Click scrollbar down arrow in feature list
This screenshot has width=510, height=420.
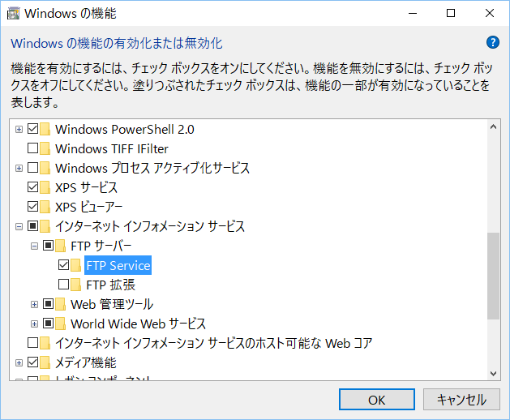(493, 373)
